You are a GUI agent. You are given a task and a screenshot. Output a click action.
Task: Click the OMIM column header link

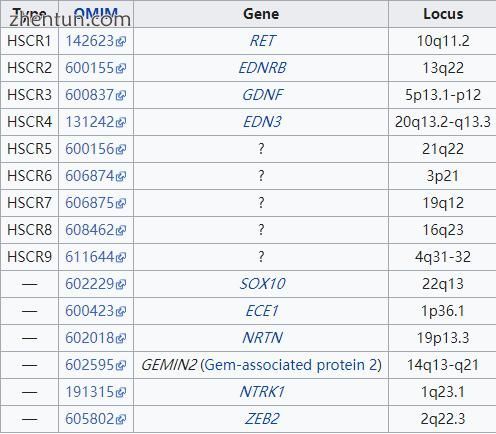[x=96, y=14]
